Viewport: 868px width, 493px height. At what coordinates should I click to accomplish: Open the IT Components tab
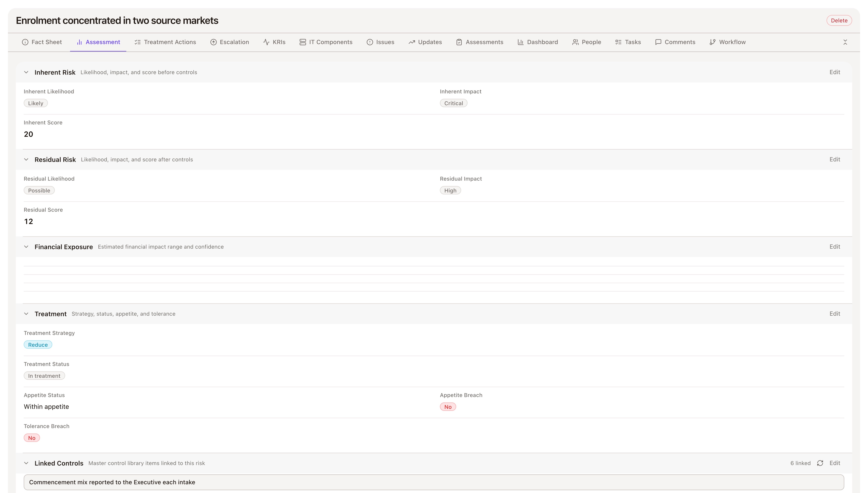(x=326, y=42)
